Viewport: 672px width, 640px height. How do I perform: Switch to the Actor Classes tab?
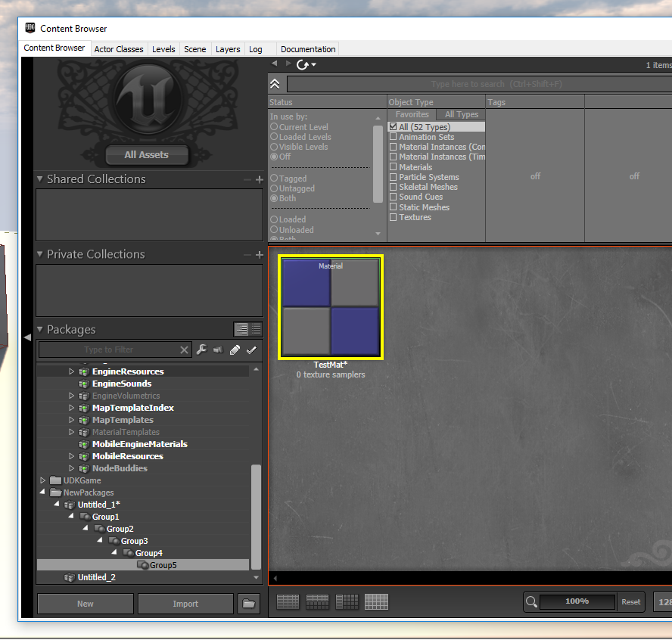point(119,49)
